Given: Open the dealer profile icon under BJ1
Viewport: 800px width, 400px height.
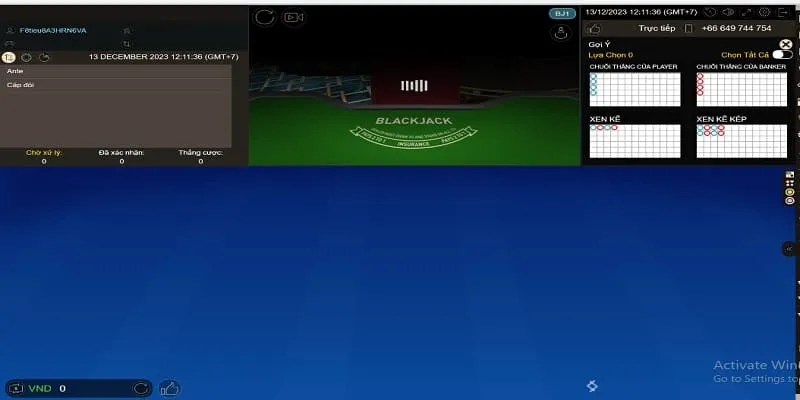Looking at the screenshot, I should click(561, 33).
